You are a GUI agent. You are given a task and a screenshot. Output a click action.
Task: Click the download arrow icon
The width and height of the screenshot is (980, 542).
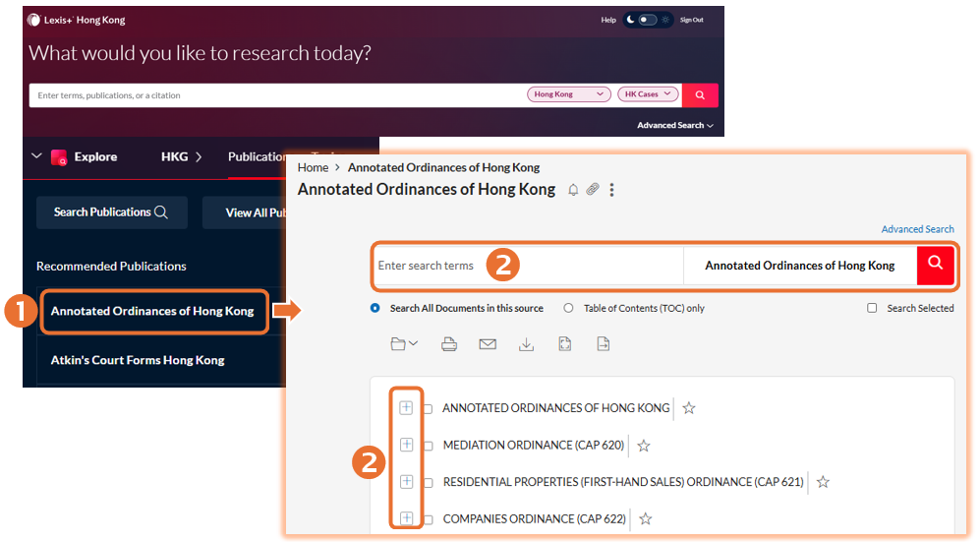coord(526,344)
